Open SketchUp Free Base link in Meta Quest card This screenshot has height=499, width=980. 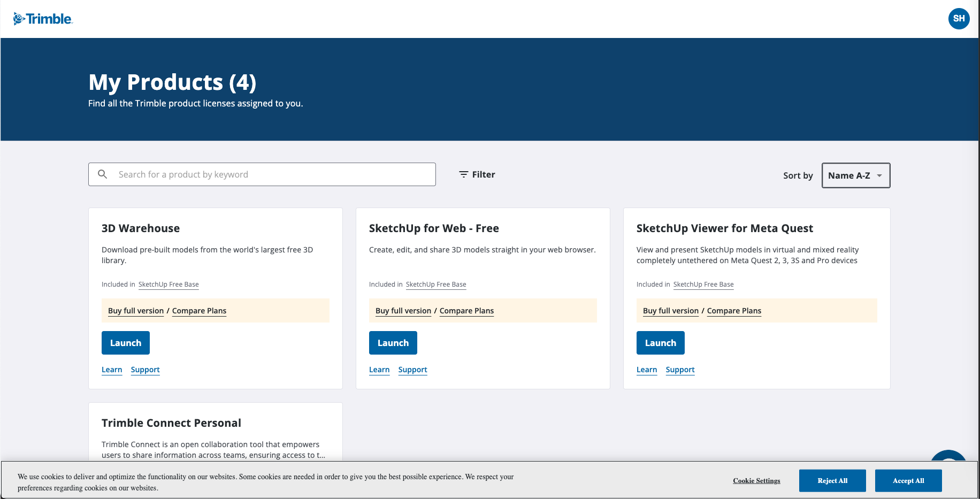703,285
